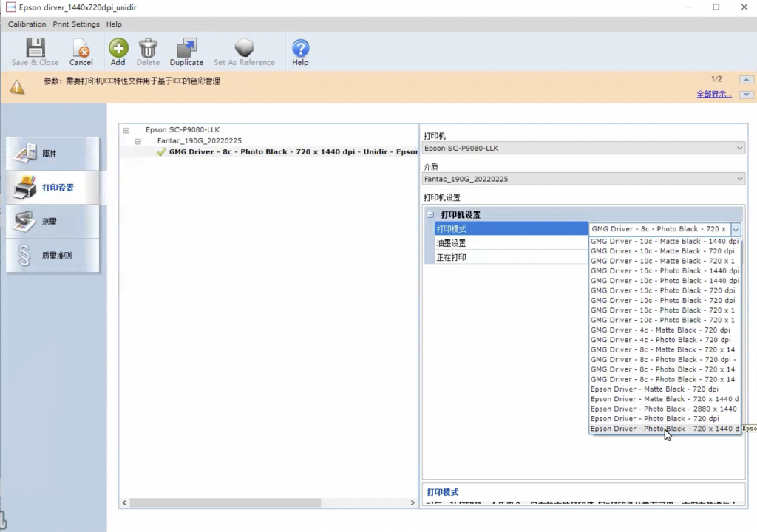
Task: Select the Fantac_190G_20220225 tree item
Action: (200, 140)
